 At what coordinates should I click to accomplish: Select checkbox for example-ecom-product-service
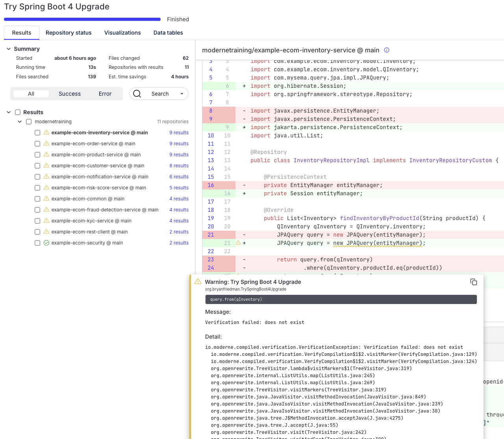point(37,155)
